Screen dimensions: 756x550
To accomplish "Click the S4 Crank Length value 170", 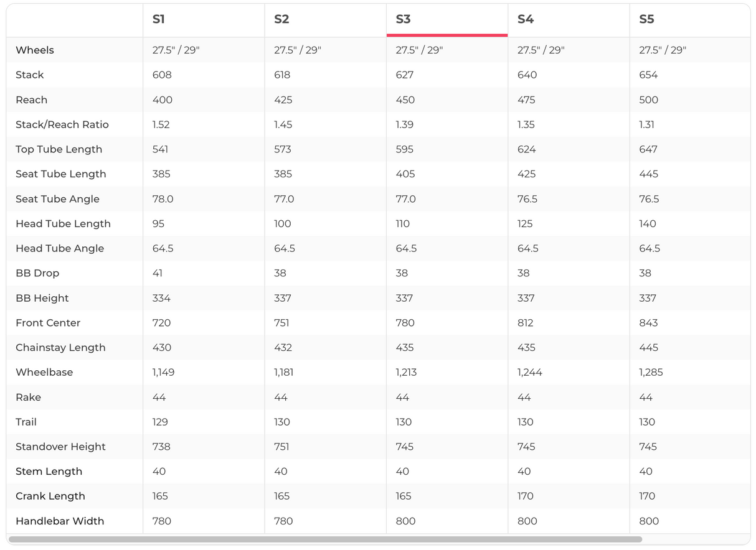I will pyautogui.click(x=526, y=496).
